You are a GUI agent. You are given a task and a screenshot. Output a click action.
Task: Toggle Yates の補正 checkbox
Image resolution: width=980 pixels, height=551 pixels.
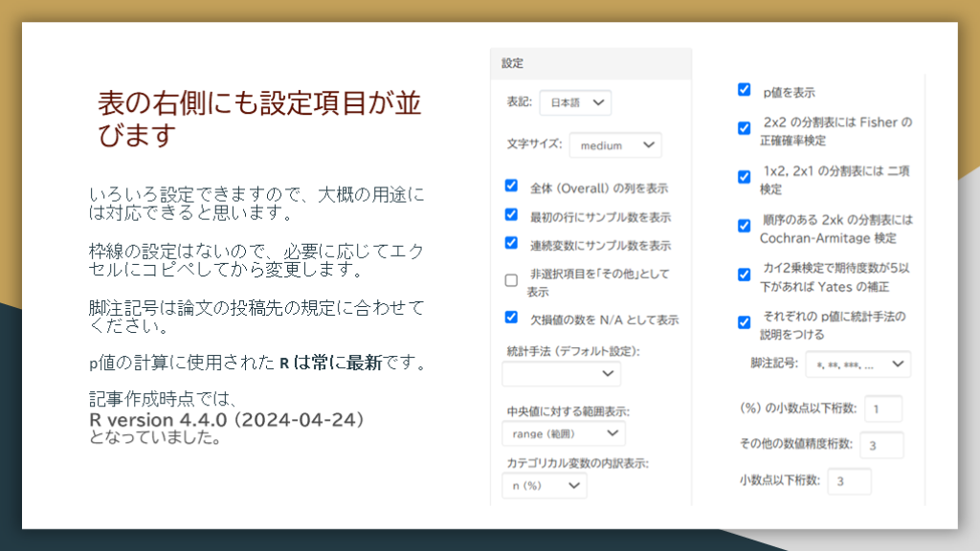[744, 275]
